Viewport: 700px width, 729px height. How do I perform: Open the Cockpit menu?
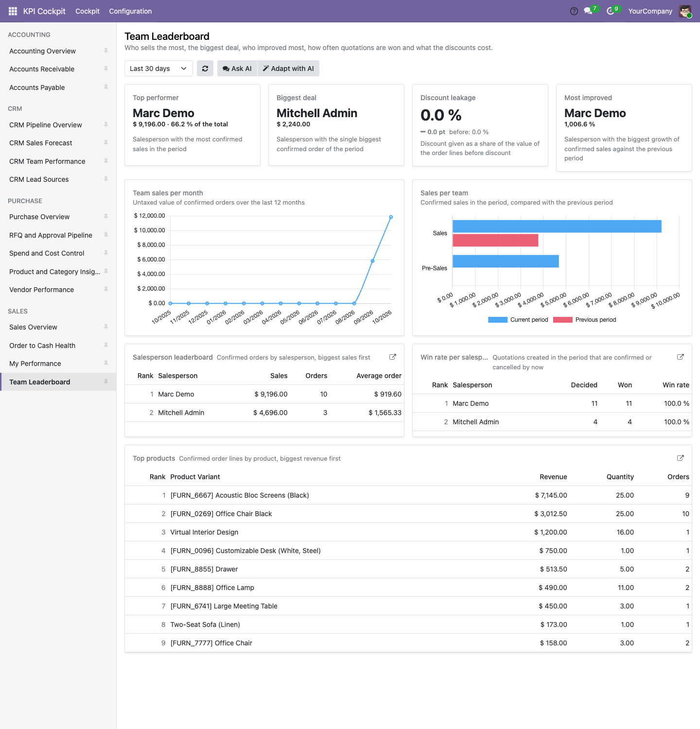(87, 11)
